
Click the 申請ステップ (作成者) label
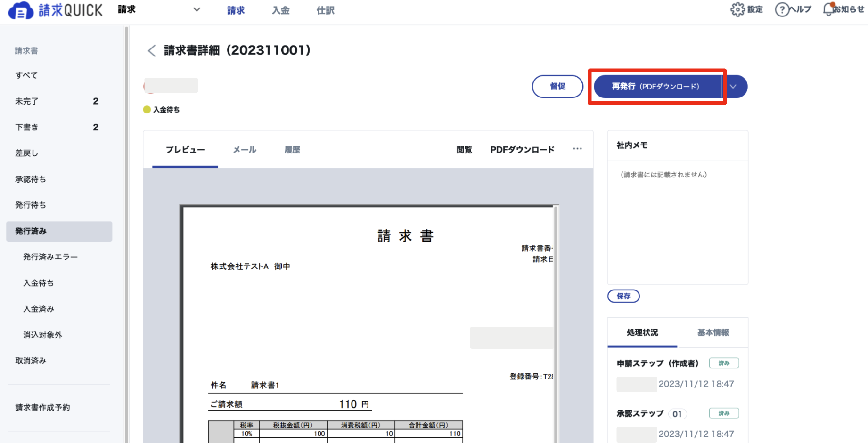658,363
